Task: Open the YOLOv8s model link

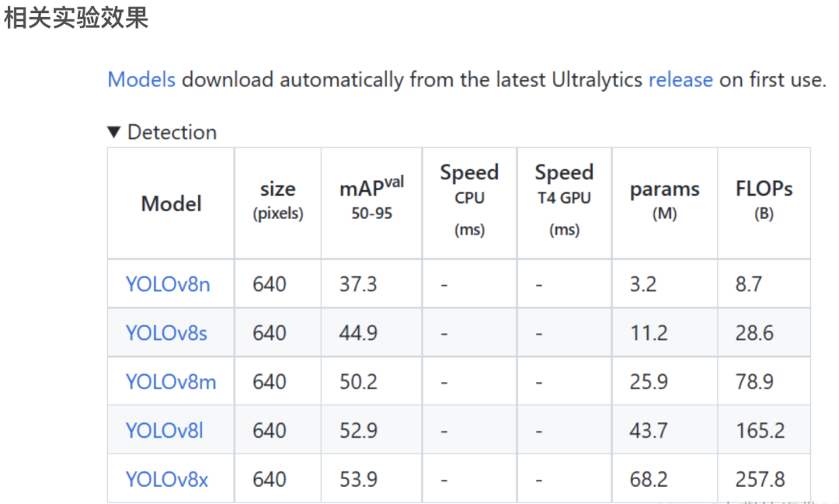Action: (x=166, y=333)
